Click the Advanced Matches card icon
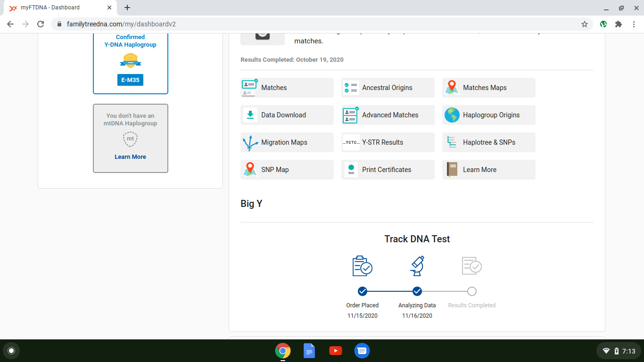Screen dimensions: 644x362 (x=351, y=115)
